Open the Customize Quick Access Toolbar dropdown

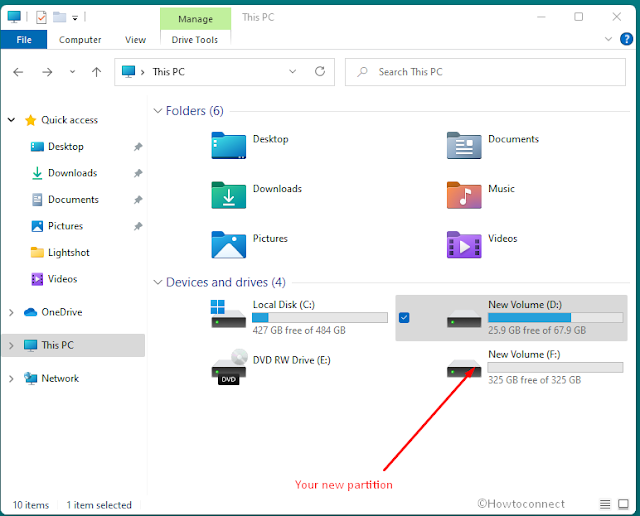(x=75, y=18)
